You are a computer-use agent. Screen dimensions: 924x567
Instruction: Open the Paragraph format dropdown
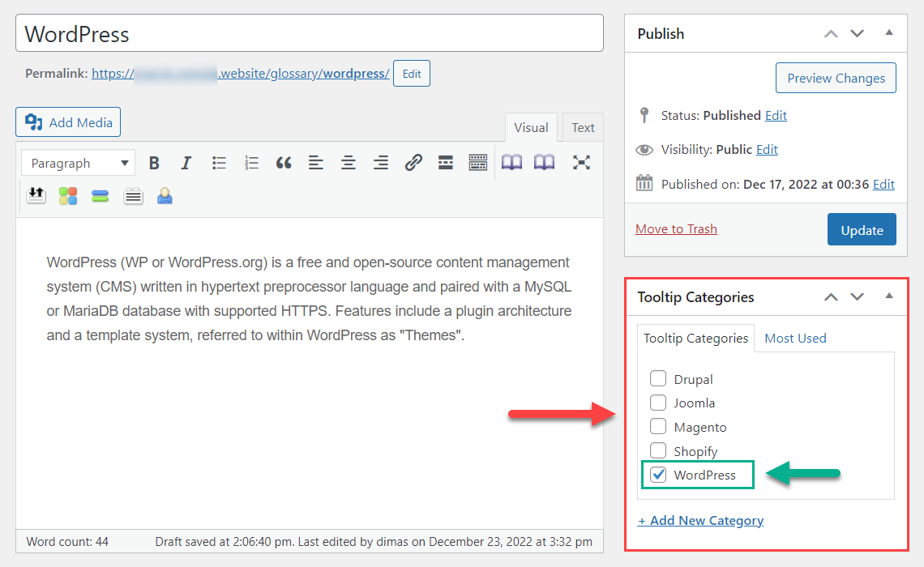point(79,163)
